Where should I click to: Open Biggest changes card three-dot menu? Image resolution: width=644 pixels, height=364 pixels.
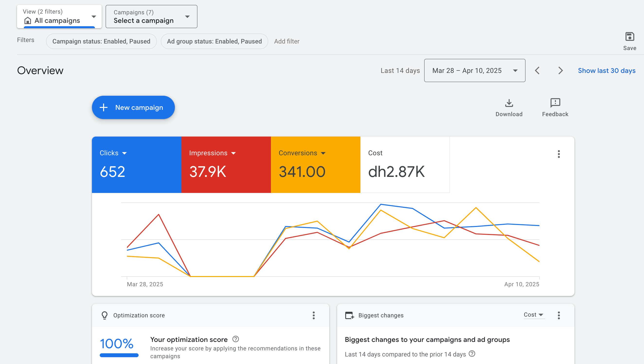[x=558, y=315]
